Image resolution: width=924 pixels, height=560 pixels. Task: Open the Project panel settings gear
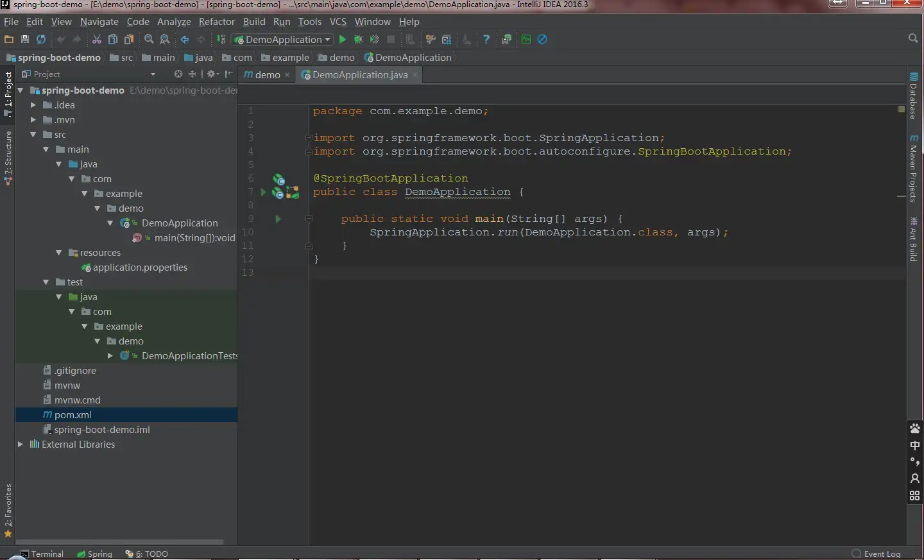point(212,74)
